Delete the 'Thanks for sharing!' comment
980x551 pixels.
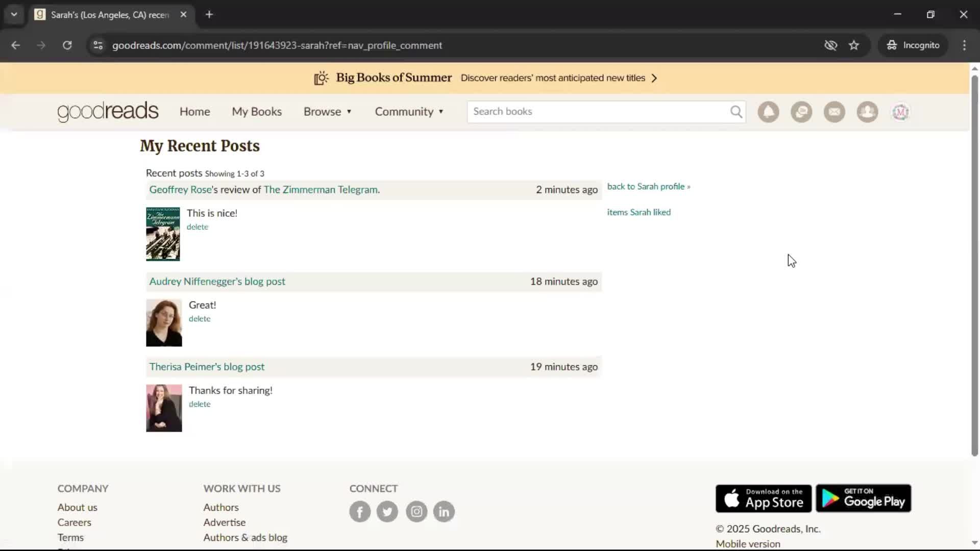click(x=200, y=404)
